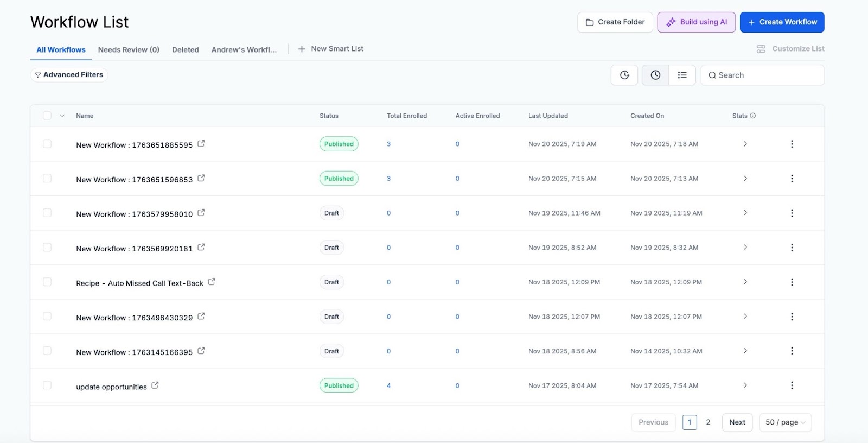Go to page 2 of the workflow list
This screenshot has height=443, width=868.
708,422
